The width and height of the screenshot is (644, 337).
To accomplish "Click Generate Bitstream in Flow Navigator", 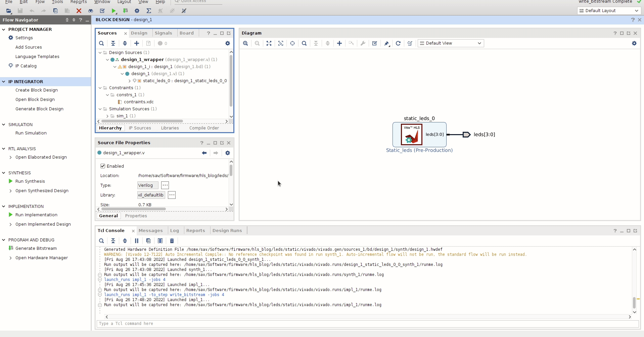I will (36, 248).
